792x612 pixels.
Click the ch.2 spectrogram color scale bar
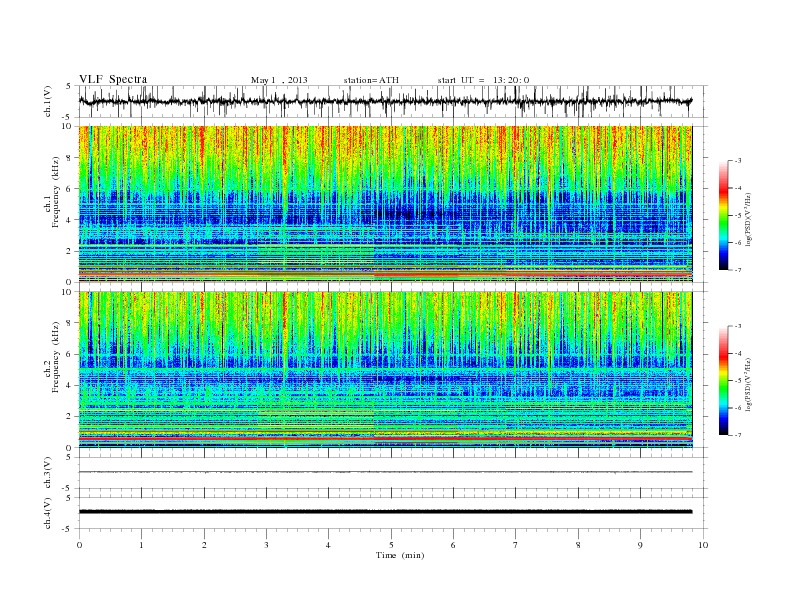click(723, 381)
